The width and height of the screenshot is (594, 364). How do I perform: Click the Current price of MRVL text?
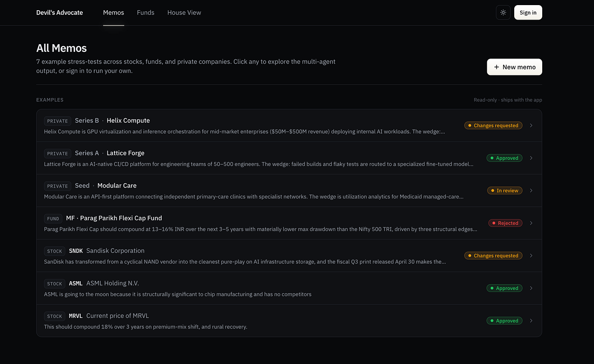[x=118, y=316]
